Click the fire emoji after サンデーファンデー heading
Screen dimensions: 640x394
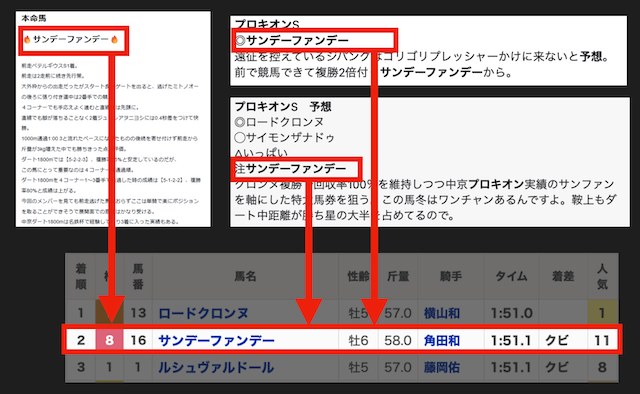coord(114,40)
